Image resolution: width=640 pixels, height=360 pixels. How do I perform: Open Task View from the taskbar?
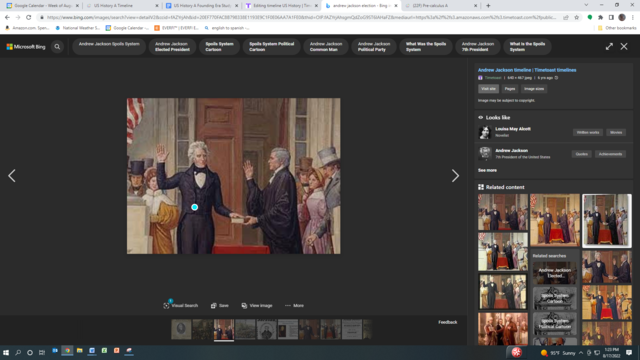point(42,352)
